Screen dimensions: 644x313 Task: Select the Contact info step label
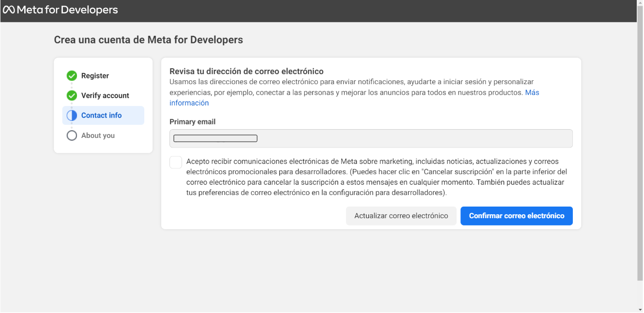(101, 116)
